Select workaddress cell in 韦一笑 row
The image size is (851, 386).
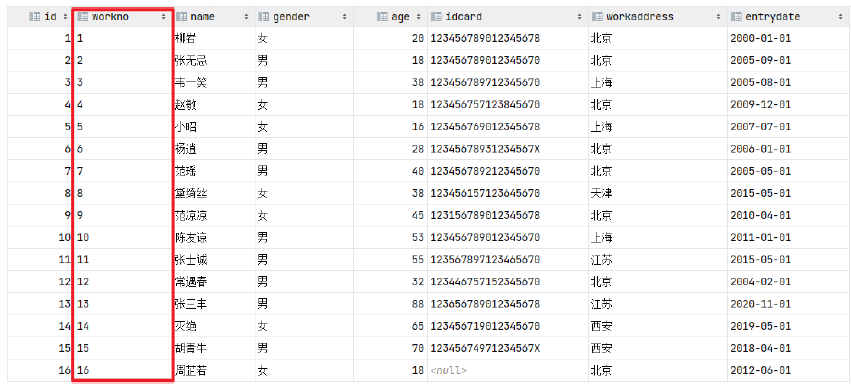pos(658,83)
